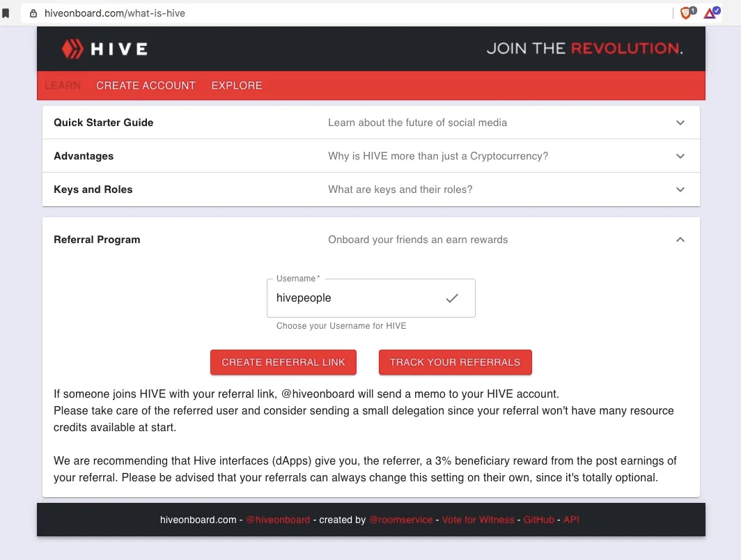This screenshot has height=560, width=741.
Task: Click 'What are keys and their roles?'
Action: click(400, 189)
